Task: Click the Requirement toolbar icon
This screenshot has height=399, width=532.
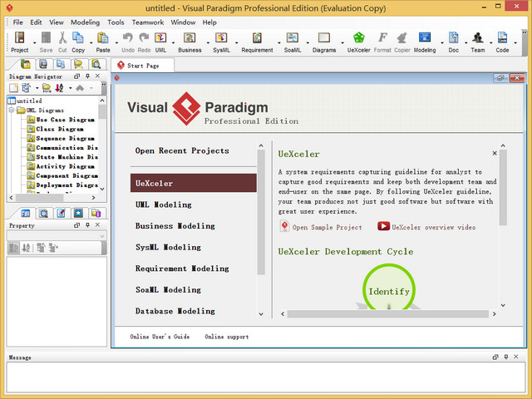Action: coord(257,38)
